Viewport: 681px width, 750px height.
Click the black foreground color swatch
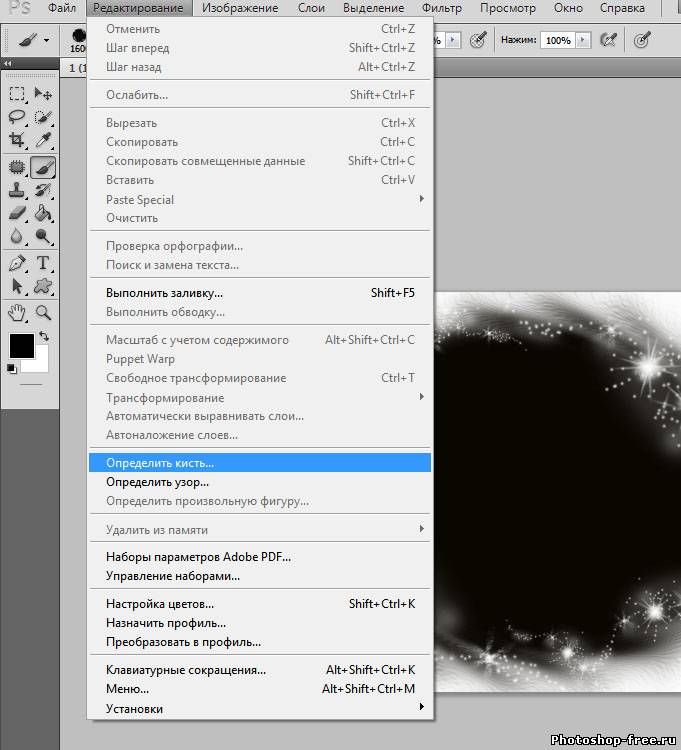(20, 346)
